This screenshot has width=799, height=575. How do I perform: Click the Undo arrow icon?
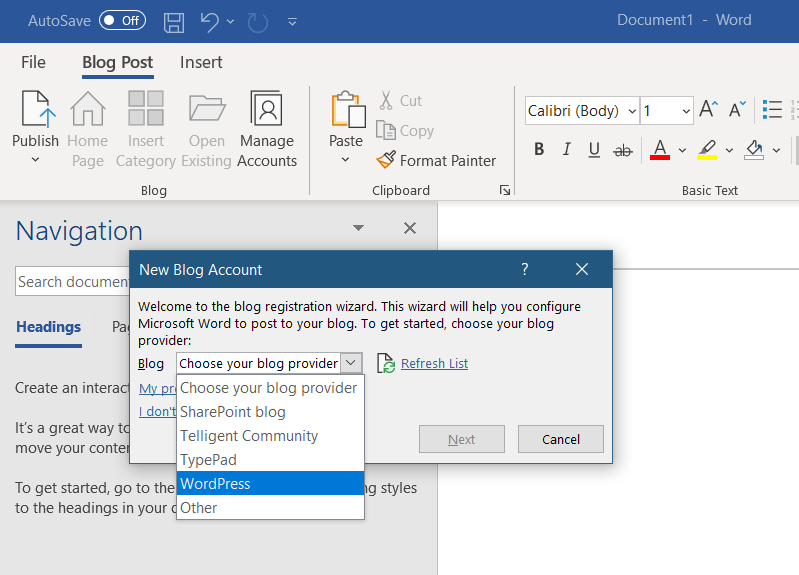[x=209, y=21]
